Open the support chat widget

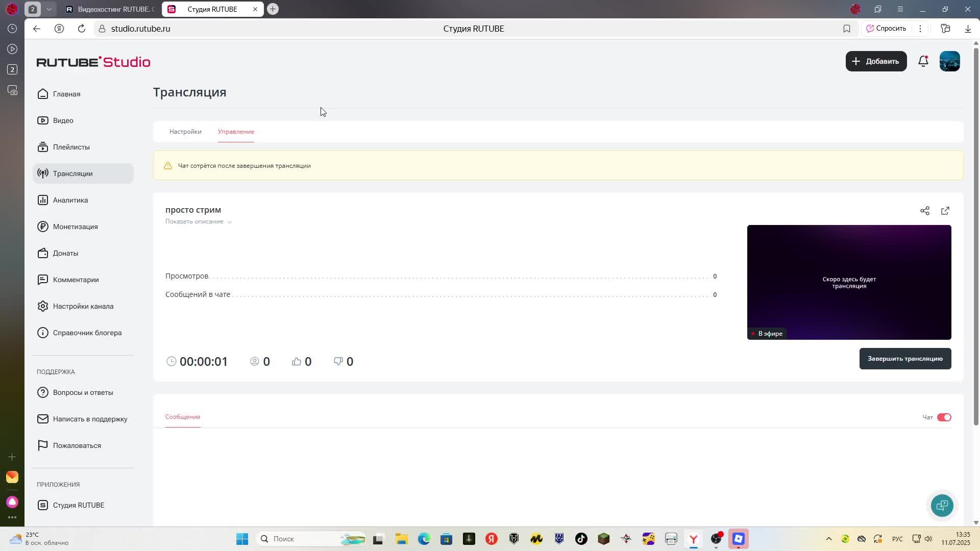click(942, 506)
